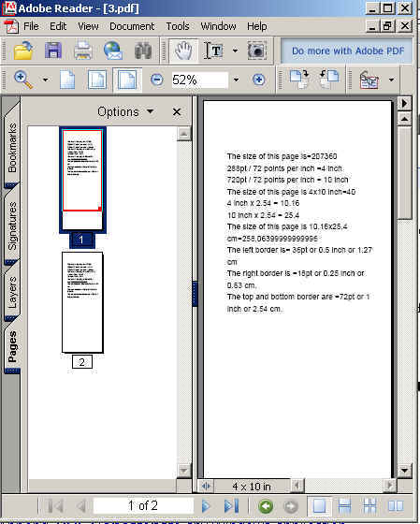Open Search with the binoculars icon
This screenshot has height=524, width=420.
click(143, 51)
